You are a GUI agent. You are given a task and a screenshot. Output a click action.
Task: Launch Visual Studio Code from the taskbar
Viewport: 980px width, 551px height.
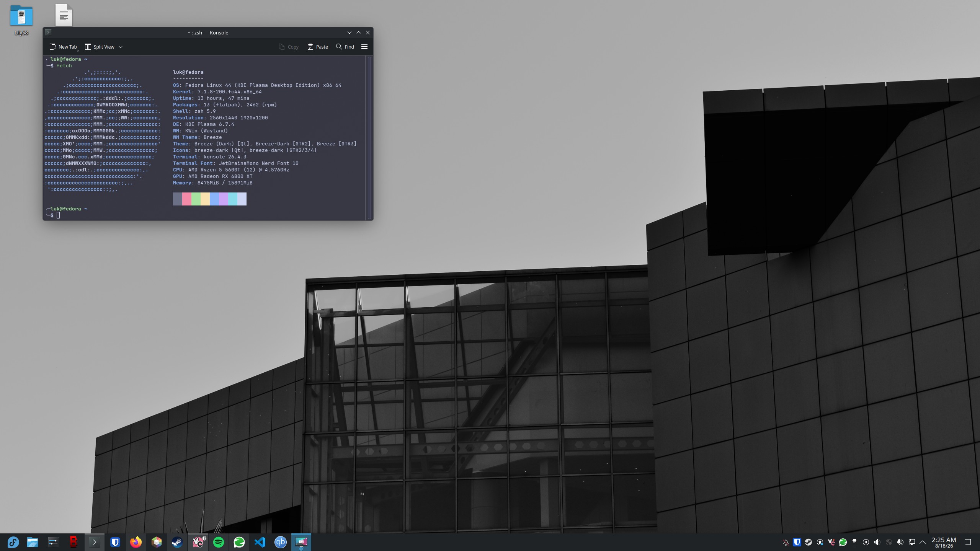(x=260, y=542)
